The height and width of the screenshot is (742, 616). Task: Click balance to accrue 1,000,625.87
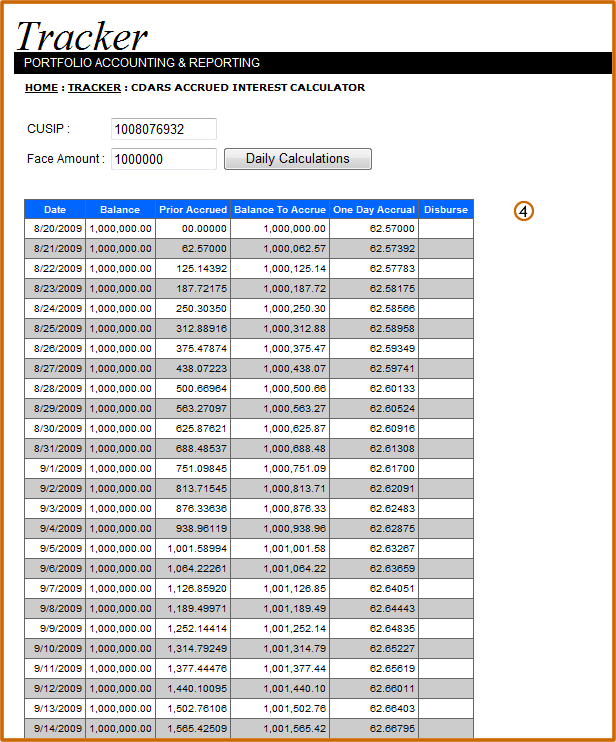(x=280, y=428)
